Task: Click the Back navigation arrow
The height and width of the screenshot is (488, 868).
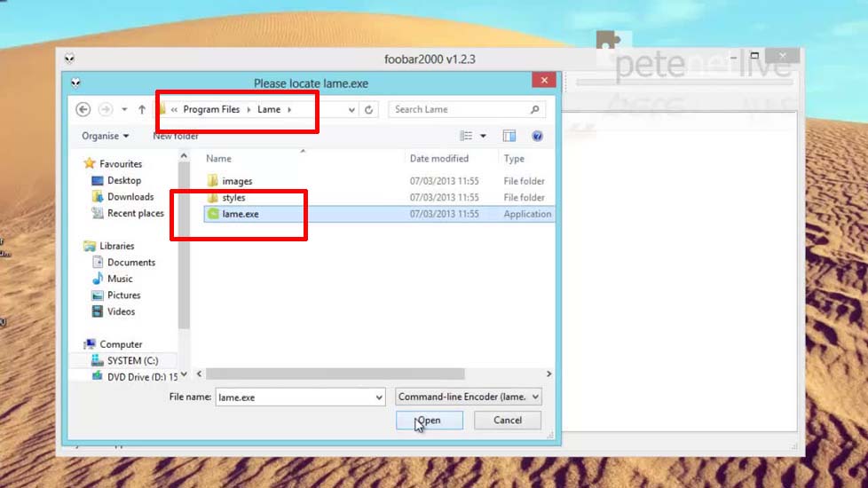Action: [83, 109]
